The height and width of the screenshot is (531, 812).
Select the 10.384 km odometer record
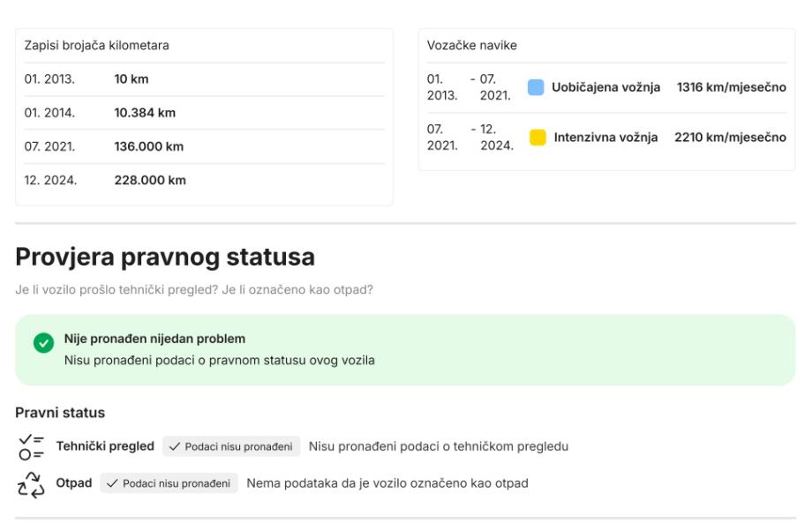[x=145, y=113]
